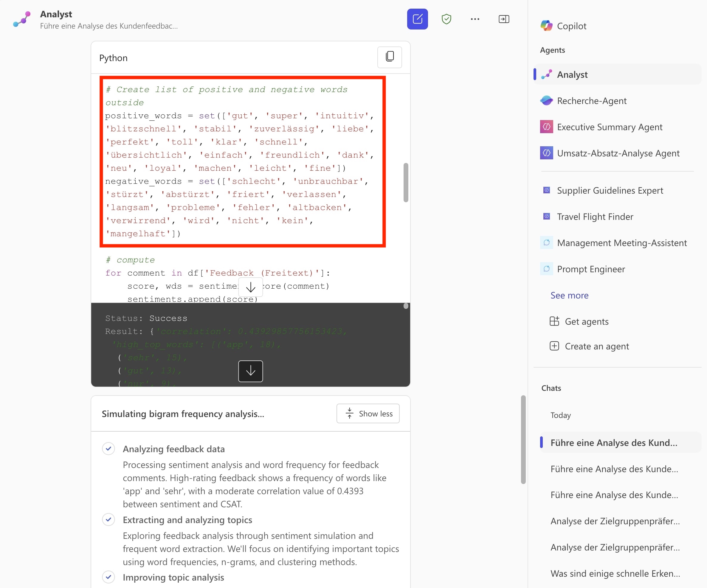Click the new chat compose icon
This screenshot has width=707, height=588.
tap(417, 19)
